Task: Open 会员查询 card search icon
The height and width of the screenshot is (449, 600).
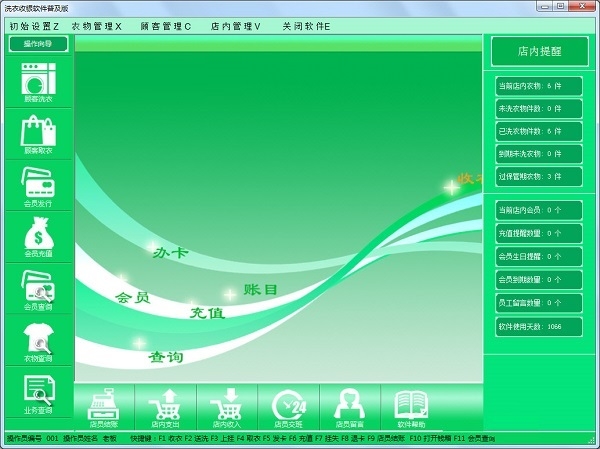Action: [38, 286]
